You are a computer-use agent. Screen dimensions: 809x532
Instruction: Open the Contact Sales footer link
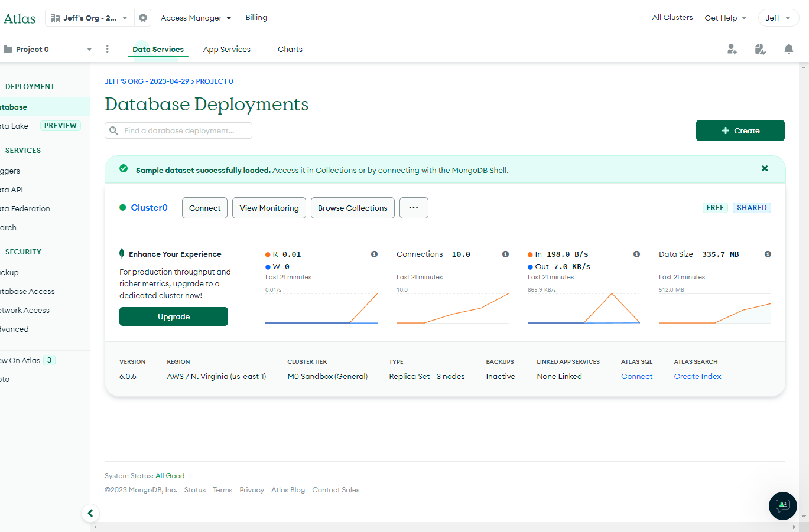tap(336, 490)
